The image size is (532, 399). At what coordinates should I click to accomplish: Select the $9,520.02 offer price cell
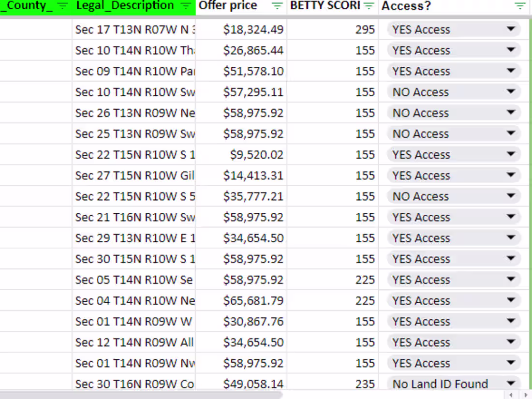click(x=241, y=155)
